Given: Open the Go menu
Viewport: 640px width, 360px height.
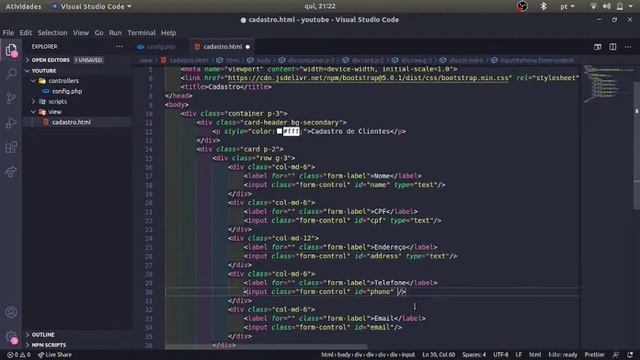Looking at the screenshot, I should pyautogui.click(x=99, y=33).
